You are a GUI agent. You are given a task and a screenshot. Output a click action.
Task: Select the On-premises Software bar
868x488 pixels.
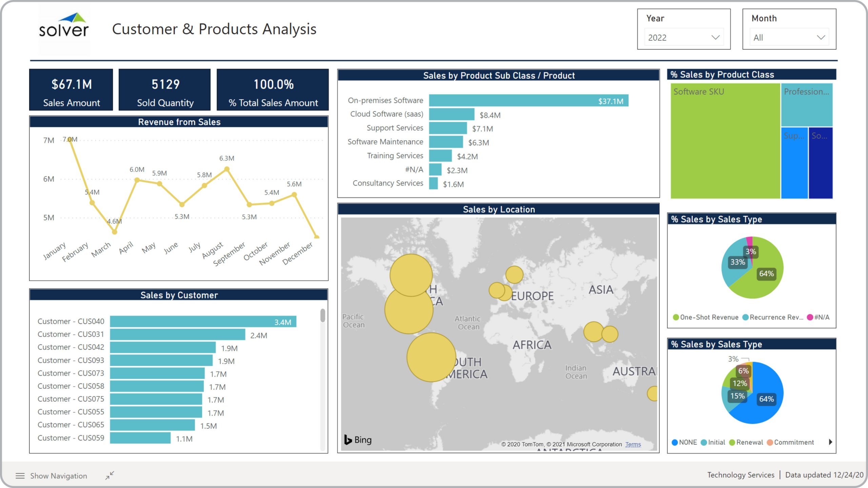pos(528,101)
